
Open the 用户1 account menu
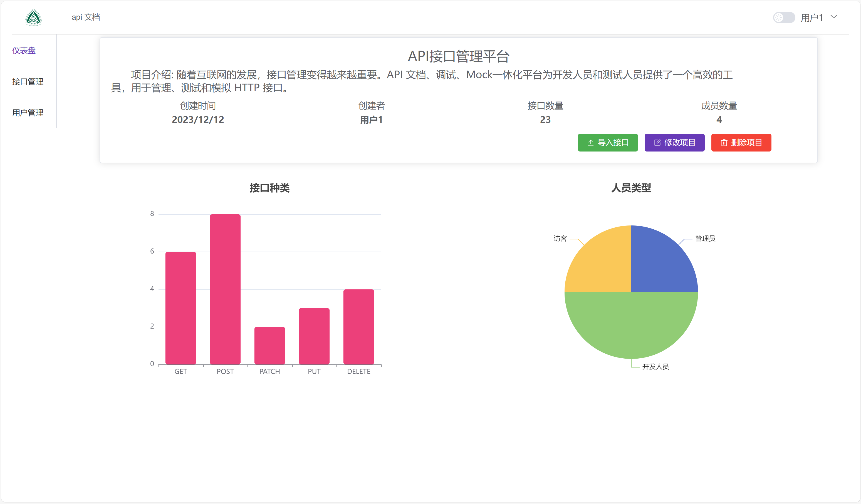[812, 18]
